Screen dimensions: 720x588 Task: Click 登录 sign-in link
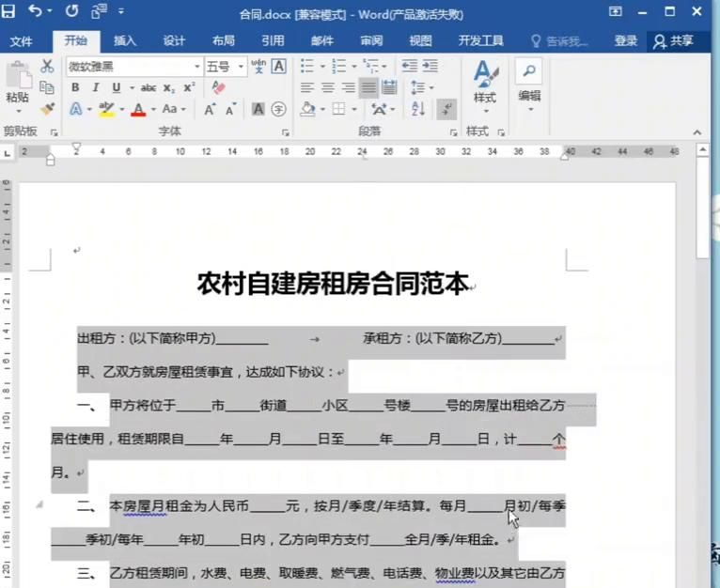[x=626, y=40]
